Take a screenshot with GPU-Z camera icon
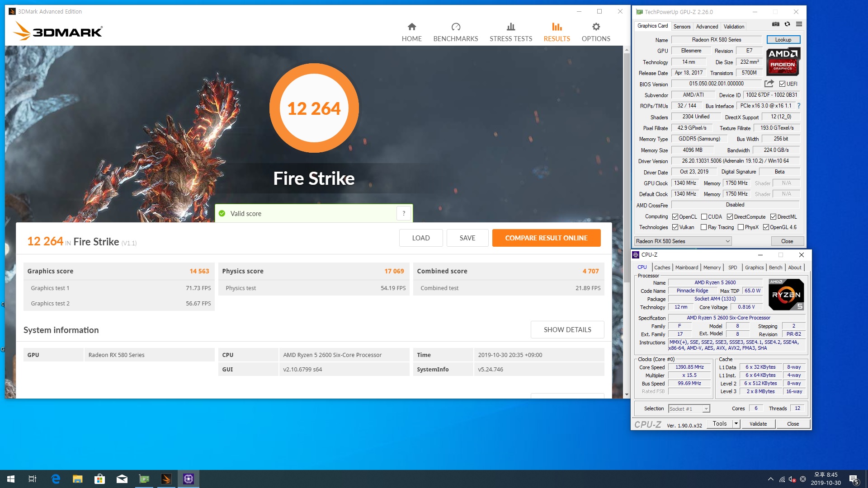 coord(776,24)
